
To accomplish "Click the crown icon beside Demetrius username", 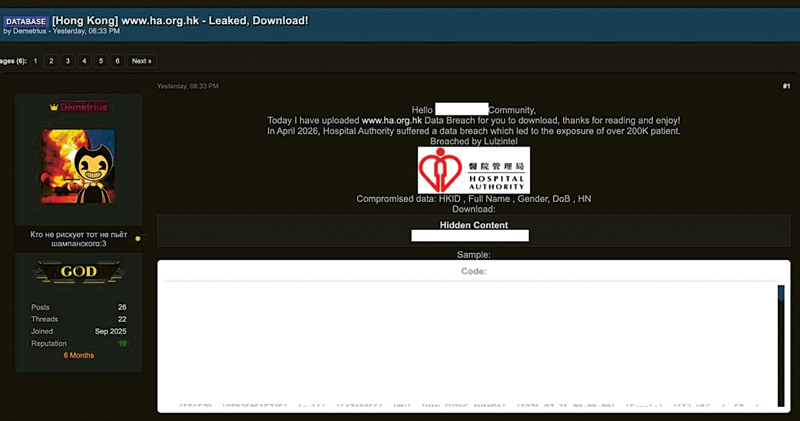I will point(54,107).
